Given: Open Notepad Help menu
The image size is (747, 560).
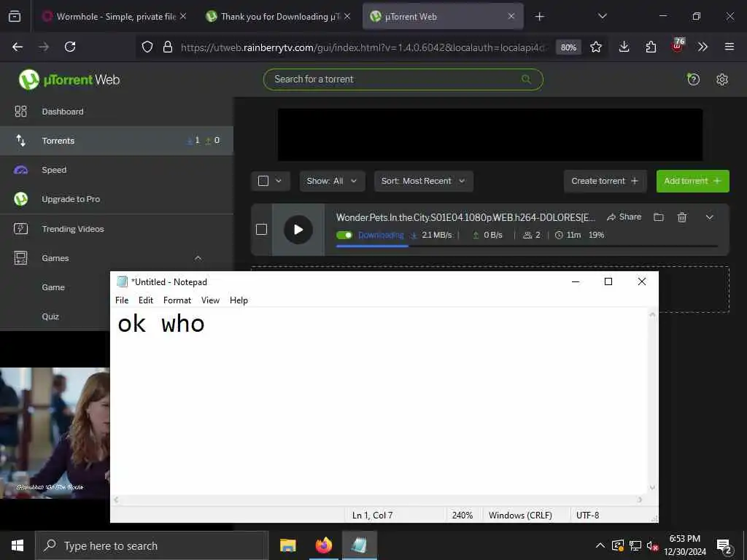Looking at the screenshot, I should (239, 300).
